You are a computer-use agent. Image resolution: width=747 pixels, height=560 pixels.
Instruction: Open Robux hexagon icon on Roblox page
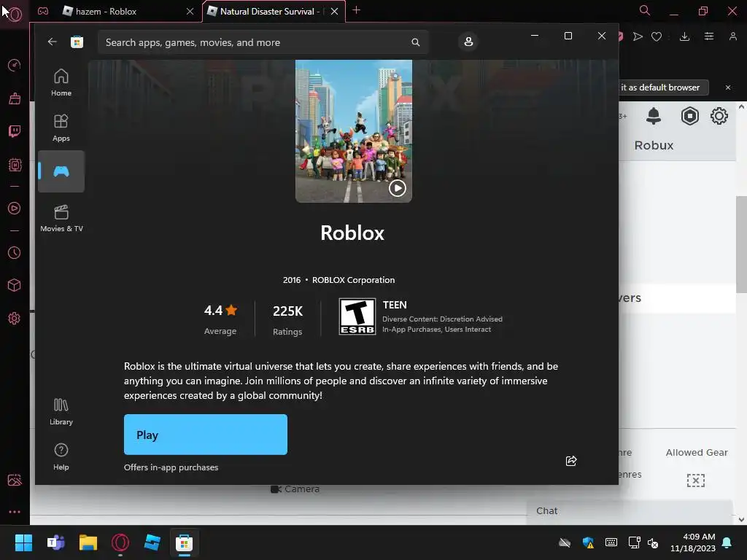pos(690,116)
